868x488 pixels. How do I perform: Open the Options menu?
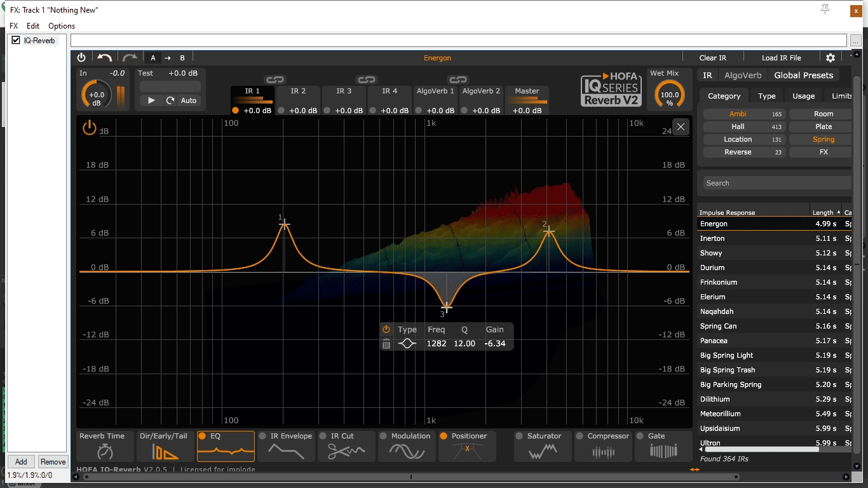coord(62,26)
